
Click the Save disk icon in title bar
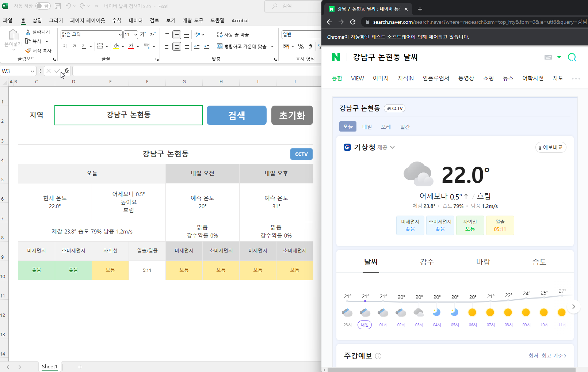pyautogui.click(x=58, y=6)
